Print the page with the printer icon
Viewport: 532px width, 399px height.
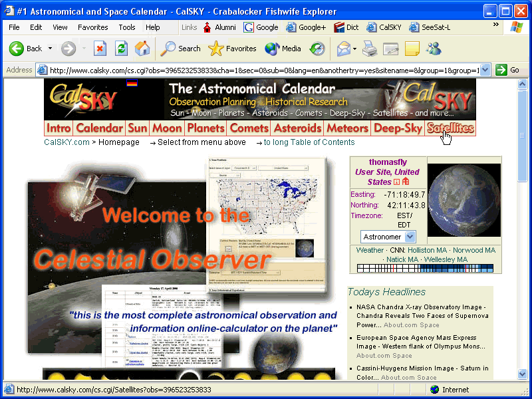point(370,49)
